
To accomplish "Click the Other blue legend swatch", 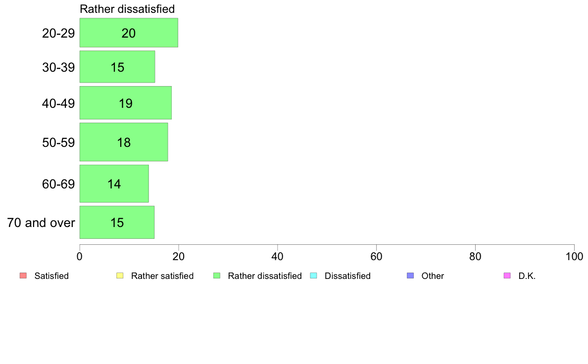I will (x=410, y=275).
